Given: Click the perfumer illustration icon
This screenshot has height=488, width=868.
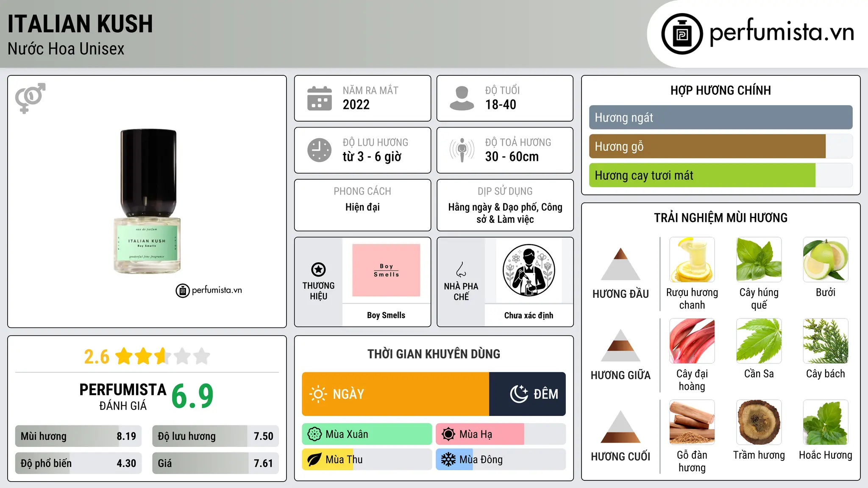Looking at the screenshot, I should click(529, 270).
